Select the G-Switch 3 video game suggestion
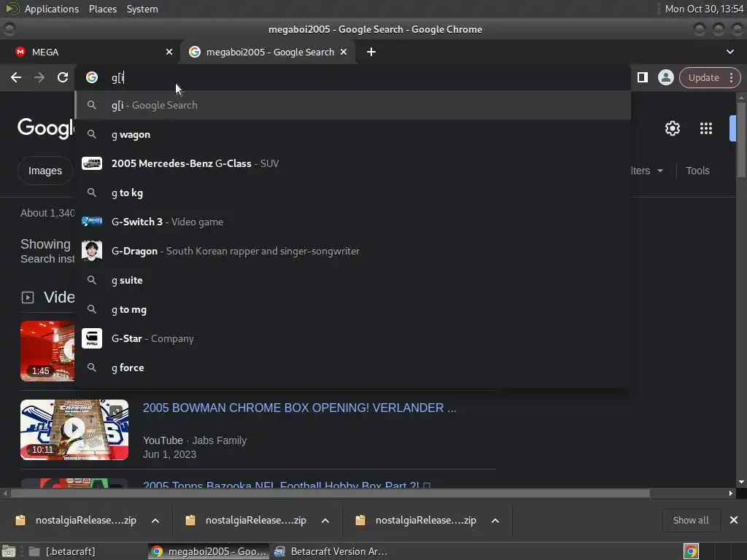Image resolution: width=747 pixels, height=560 pixels. [x=353, y=222]
